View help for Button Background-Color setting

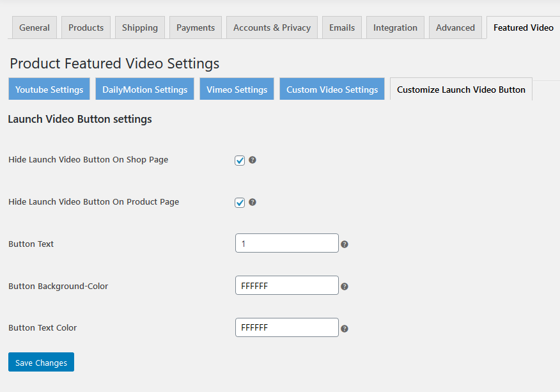click(345, 286)
